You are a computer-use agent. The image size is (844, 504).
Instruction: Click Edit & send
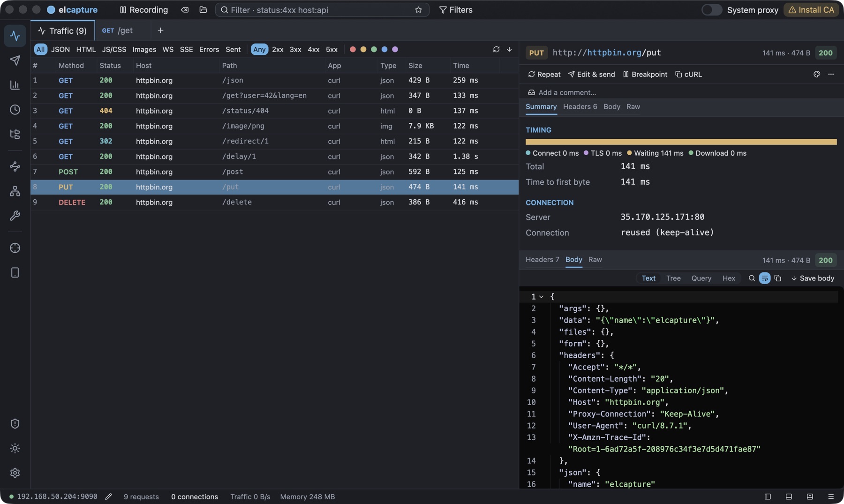click(x=591, y=74)
